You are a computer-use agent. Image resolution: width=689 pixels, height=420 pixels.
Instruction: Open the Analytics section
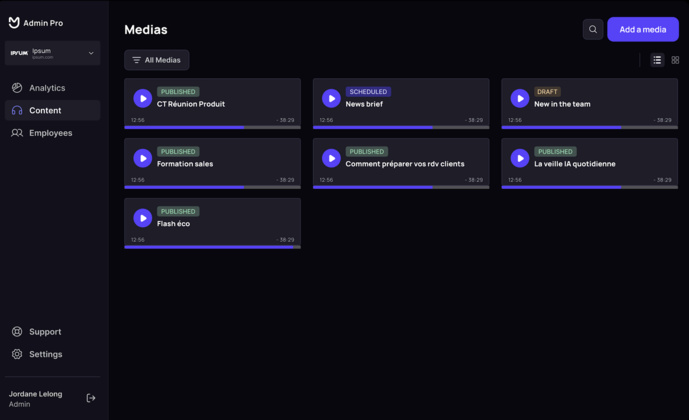pos(47,88)
